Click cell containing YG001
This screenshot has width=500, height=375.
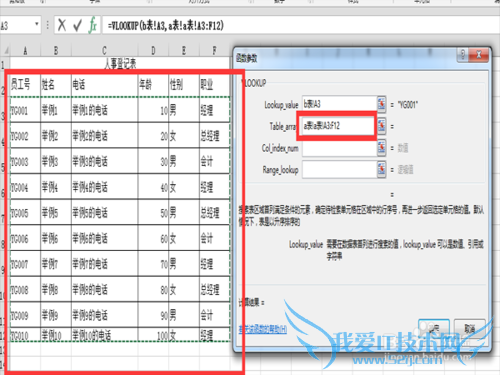click(x=25, y=110)
